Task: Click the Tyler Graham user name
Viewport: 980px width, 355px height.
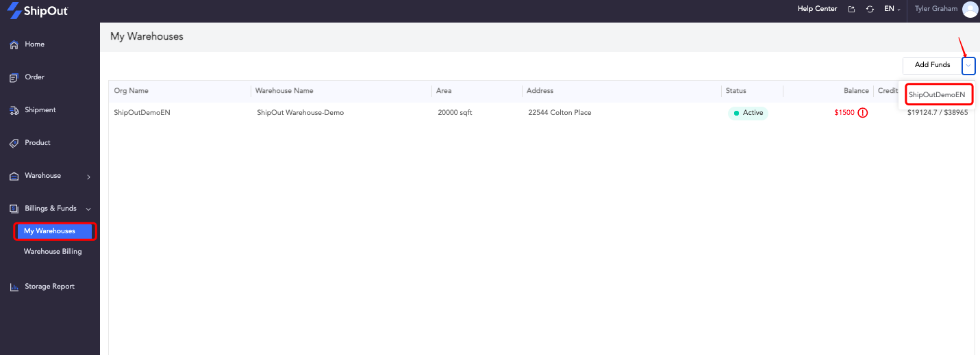Action: pyautogui.click(x=936, y=9)
